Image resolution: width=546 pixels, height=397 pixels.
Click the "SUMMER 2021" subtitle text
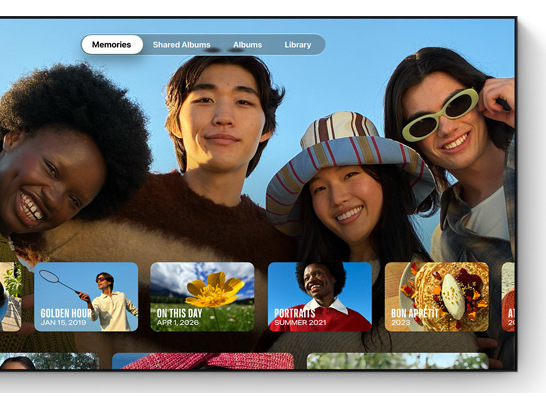[x=300, y=322]
